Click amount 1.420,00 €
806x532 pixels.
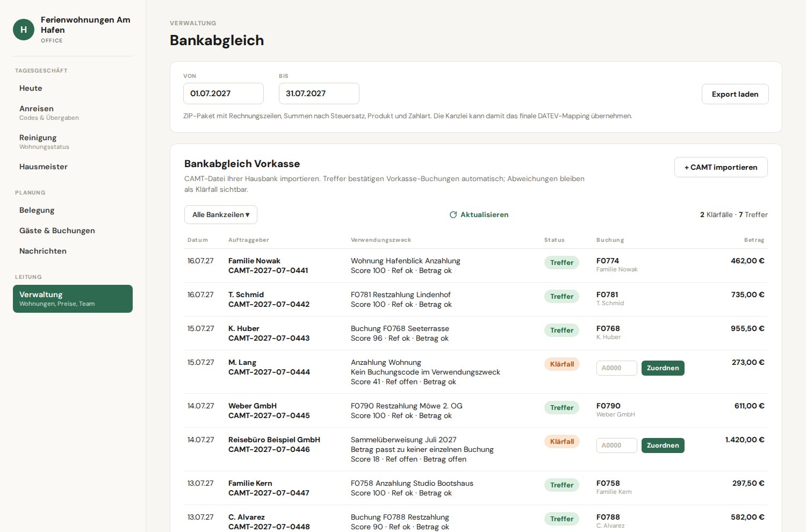745,440
